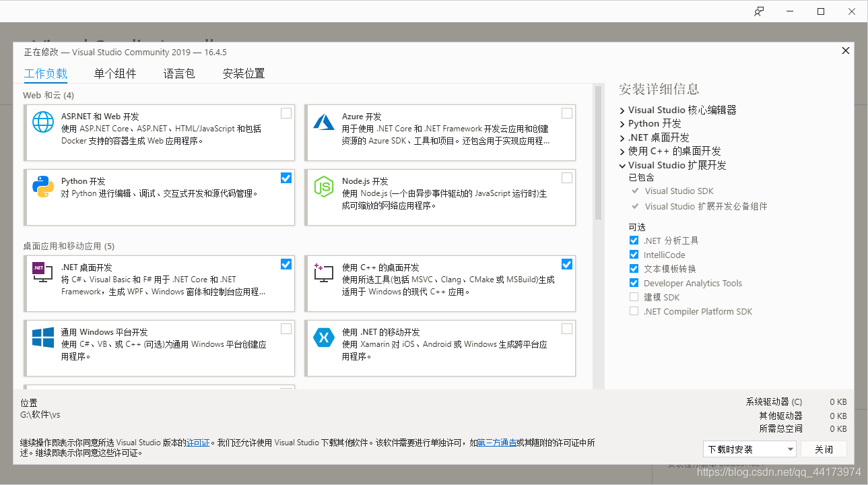Open the 语言包 tab
Image resolution: width=868 pixels, height=485 pixels.
coord(178,73)
